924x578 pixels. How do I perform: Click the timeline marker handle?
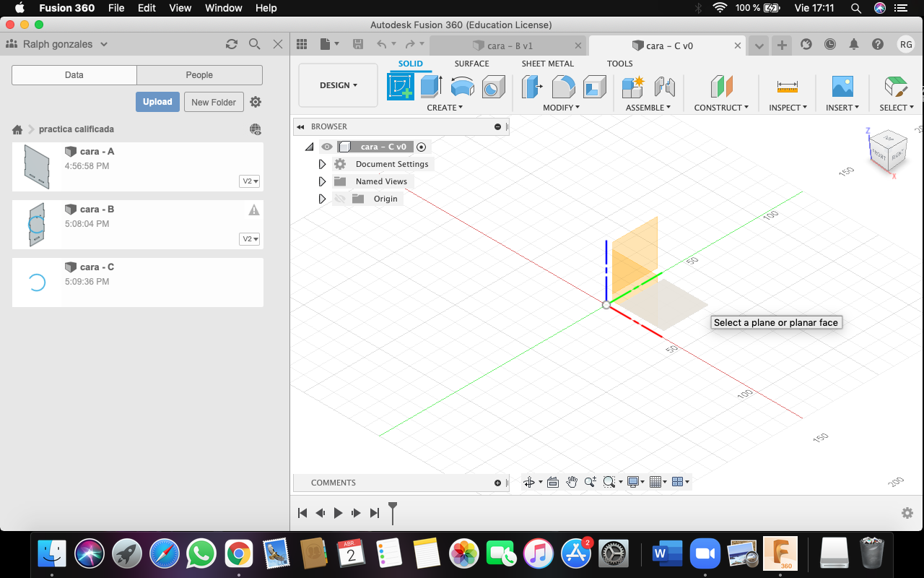point(393,513)
